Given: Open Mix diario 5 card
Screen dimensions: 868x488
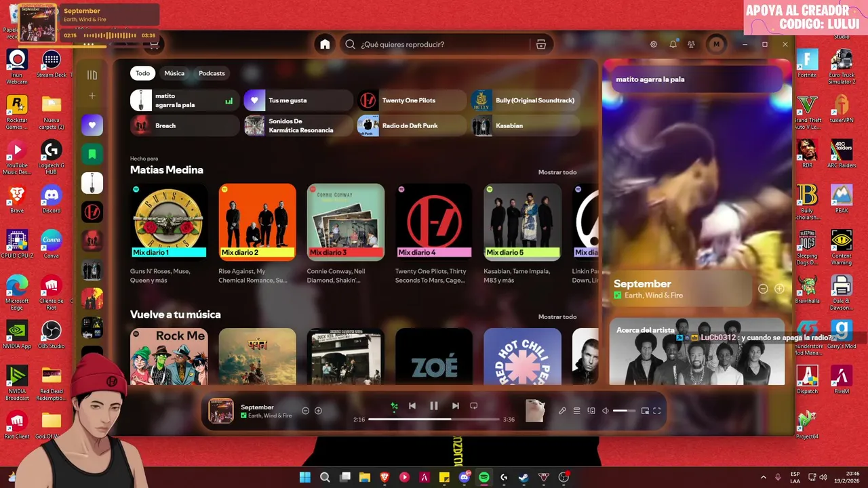Looking at the screenshot, I should (x=522, y=233).
